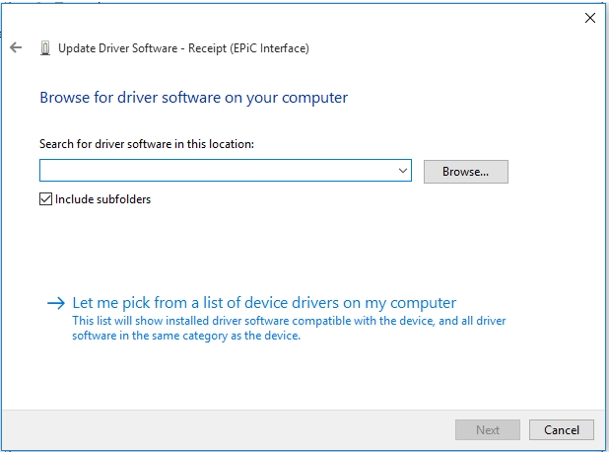Click the Search for driver software label

click(146, 144)
